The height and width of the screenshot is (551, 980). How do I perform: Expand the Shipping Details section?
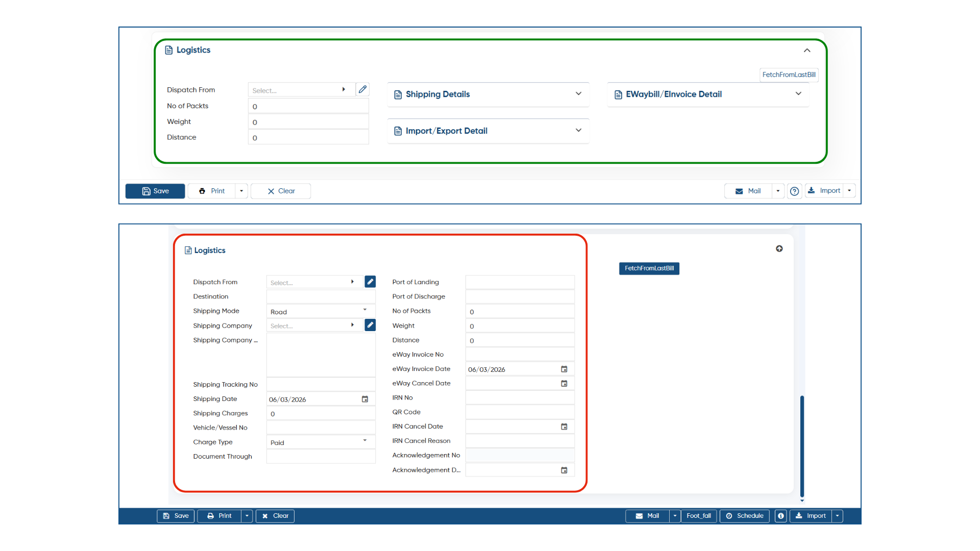coord(488,94)
